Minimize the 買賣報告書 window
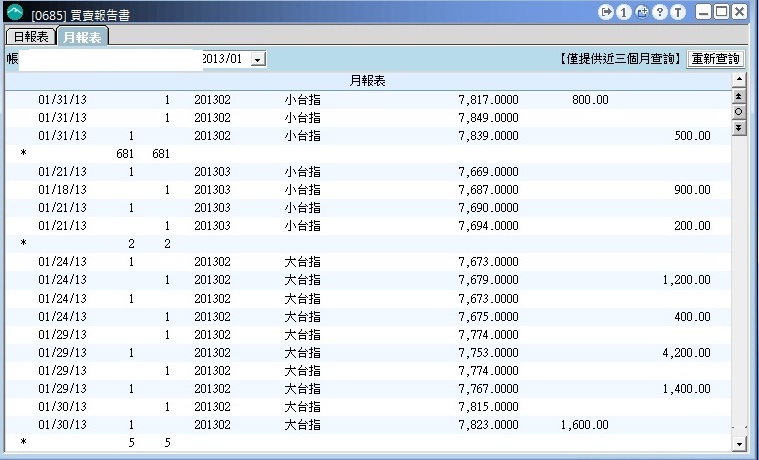The image size is (759, 460). [x=703, y=12]
